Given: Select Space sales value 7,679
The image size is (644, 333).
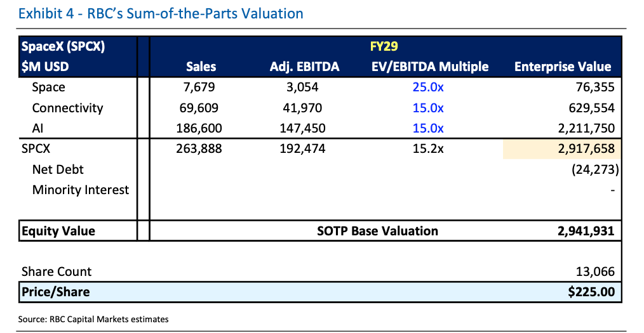Looking at the screenshot, I should pos(199,88).
